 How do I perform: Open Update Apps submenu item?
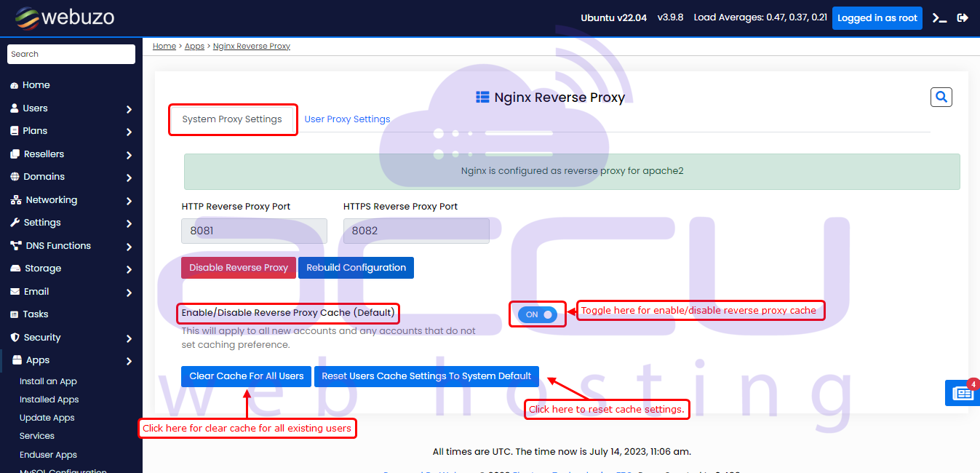47,418
